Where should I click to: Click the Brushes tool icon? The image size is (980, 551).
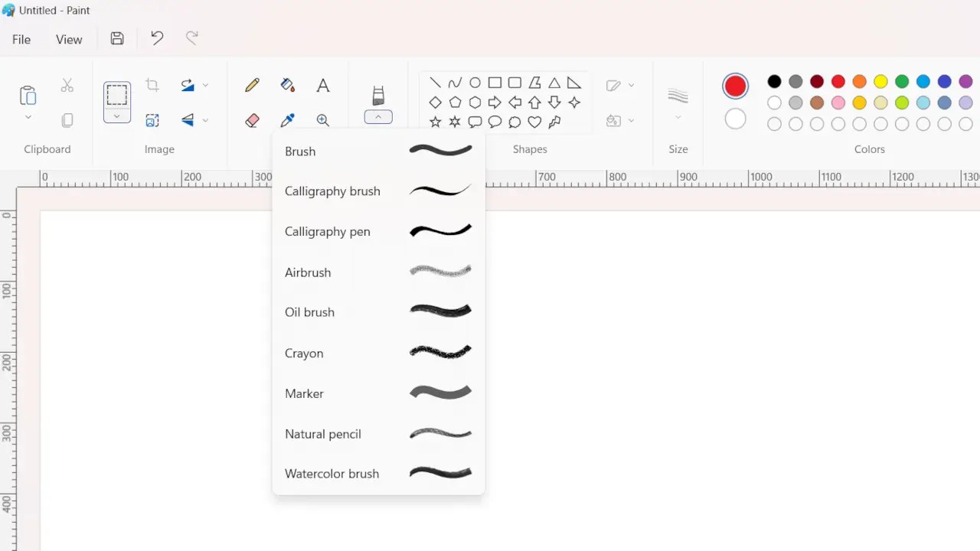(378, 96)
